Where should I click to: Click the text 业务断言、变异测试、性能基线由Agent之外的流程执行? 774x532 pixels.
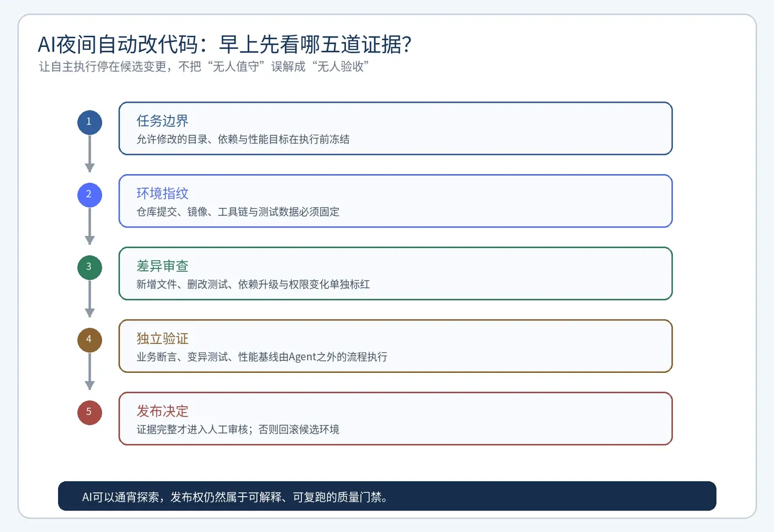262,357
